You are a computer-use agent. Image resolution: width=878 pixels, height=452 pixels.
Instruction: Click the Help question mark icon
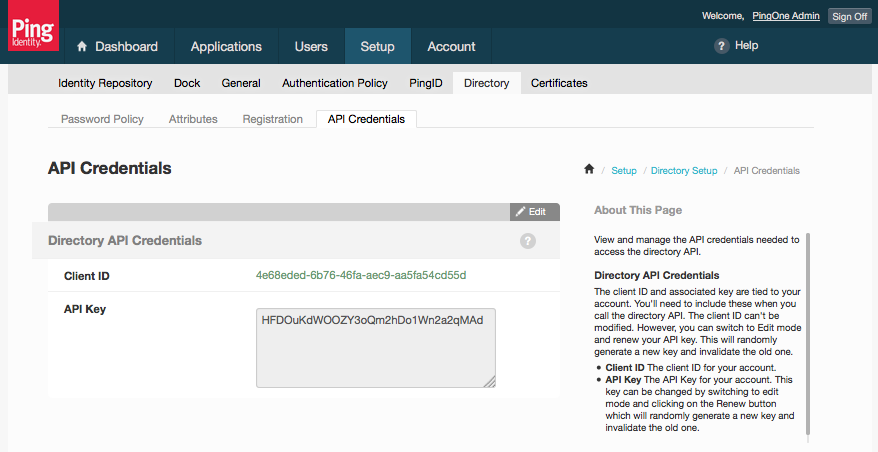coord(721,46)
